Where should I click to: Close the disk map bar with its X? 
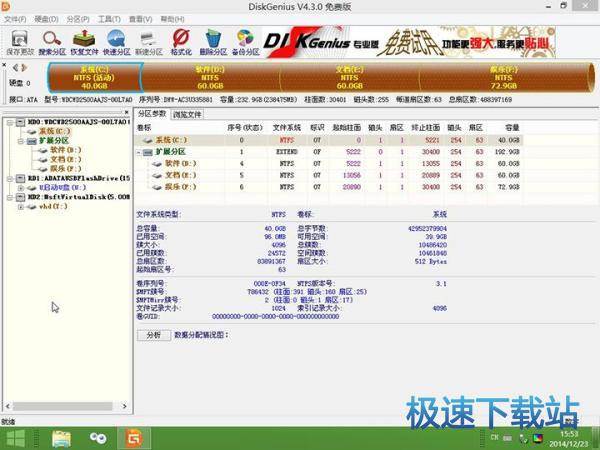click(x=4, y=65)
